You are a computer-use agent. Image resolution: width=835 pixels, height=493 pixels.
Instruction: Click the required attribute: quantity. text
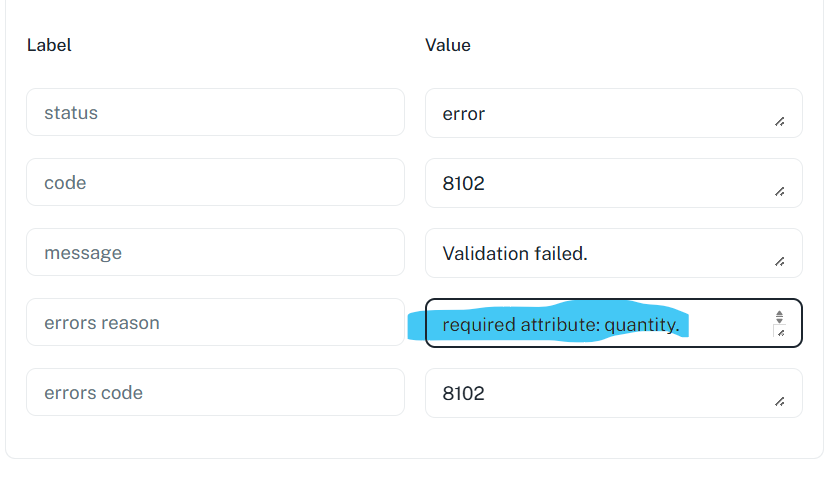click(561, 325)
